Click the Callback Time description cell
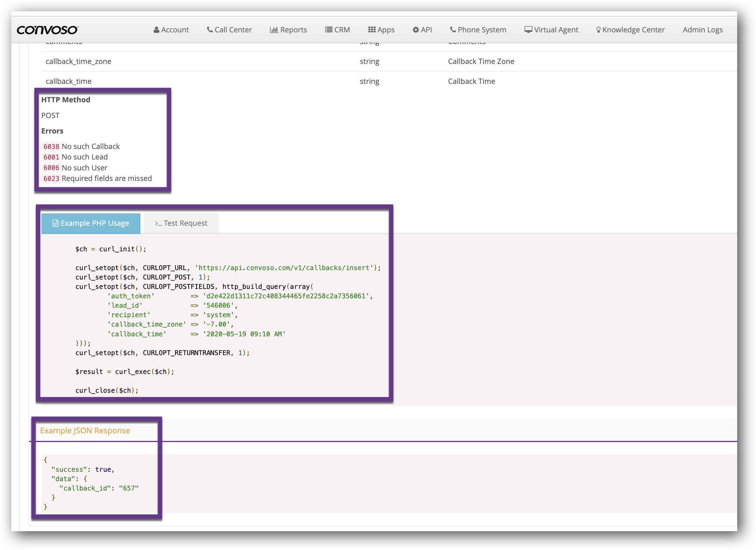 [471, 81]
